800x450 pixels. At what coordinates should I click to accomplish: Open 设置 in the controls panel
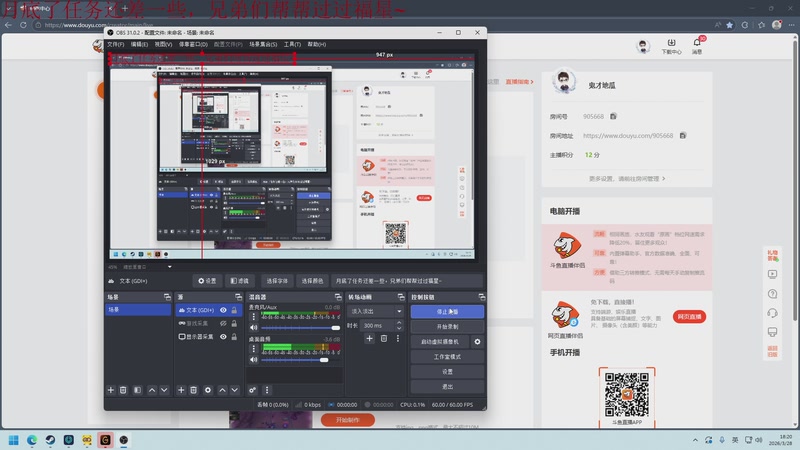click(x=447, y=371)
